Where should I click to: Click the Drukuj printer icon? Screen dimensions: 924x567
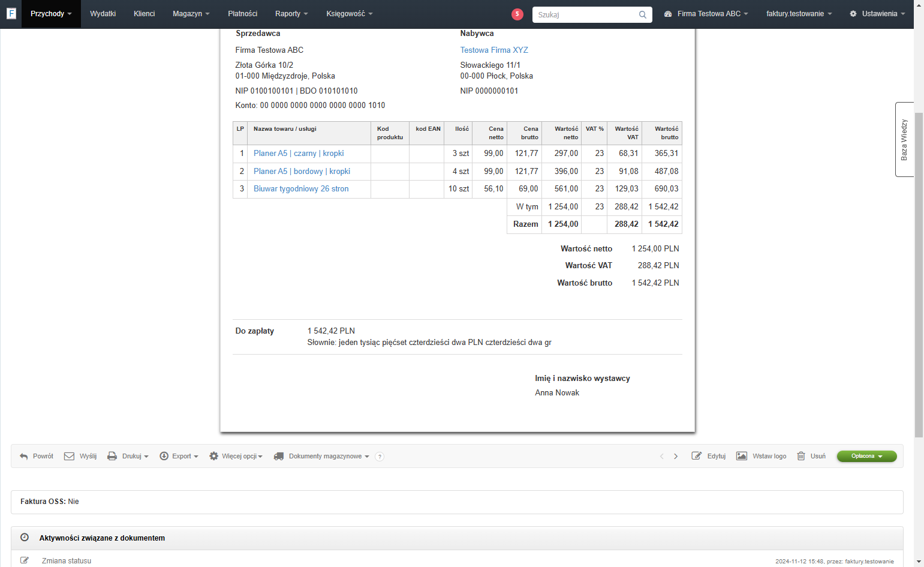pyautogui.click(x=112, y=457)
